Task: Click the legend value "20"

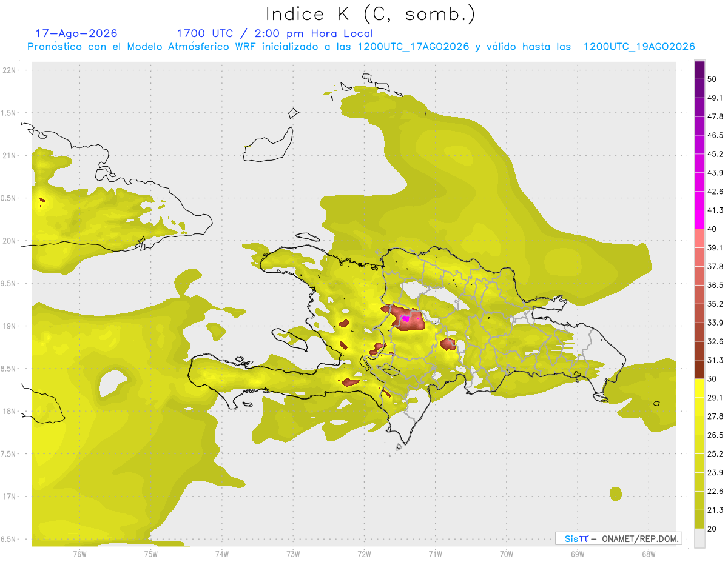Action: [713, 529]
